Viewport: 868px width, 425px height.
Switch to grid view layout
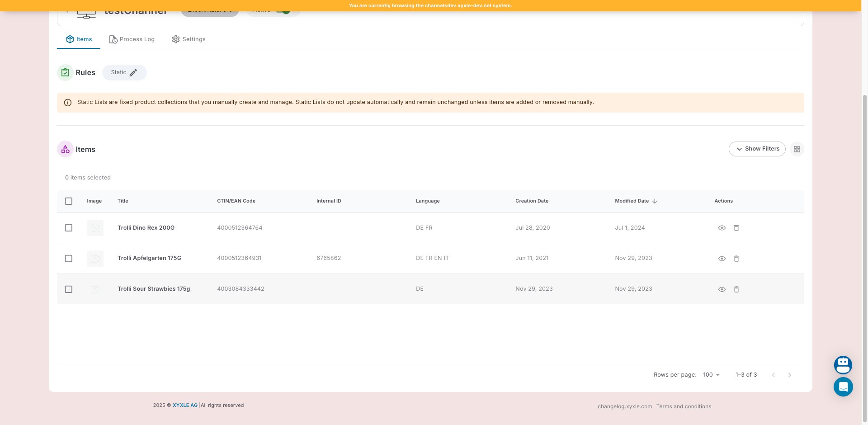click(x=797, y=149)
